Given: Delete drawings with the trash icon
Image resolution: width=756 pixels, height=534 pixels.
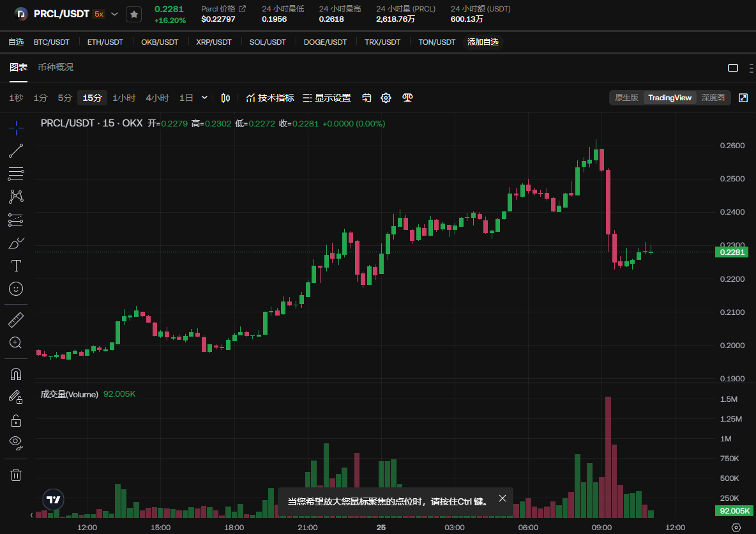Looking at the screenshot, I should pyautogui.click(x=16, y=474).
